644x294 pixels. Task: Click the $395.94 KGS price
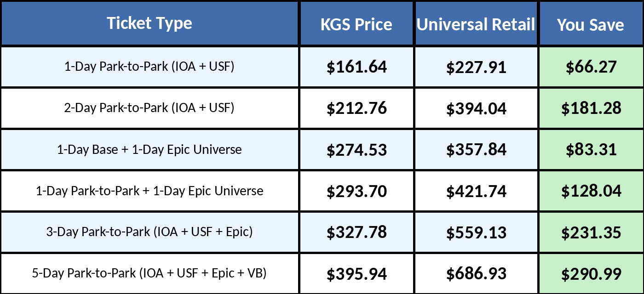click(356, 274)
